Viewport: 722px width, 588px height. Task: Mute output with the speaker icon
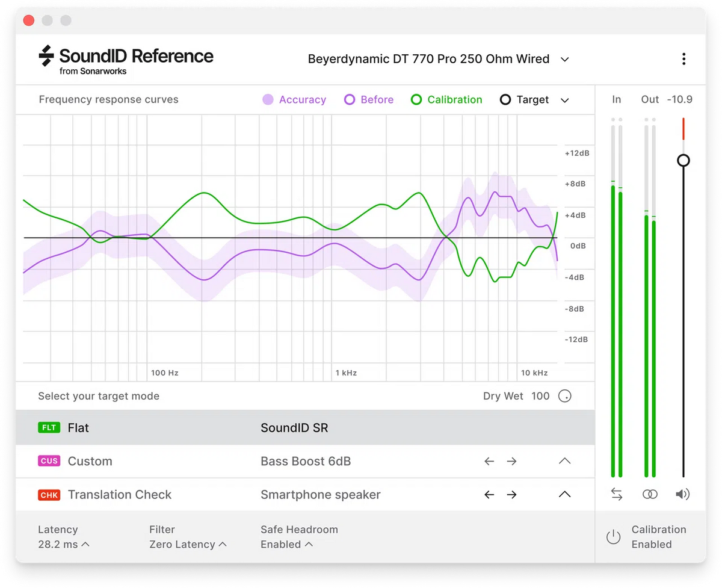pyautogui.click(x=683, y=494)
